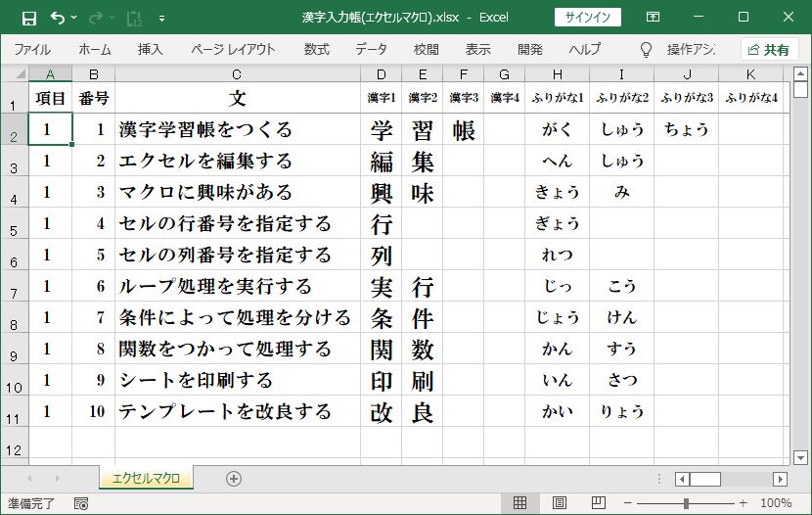Select the furigana cell けん
Image resolution: width=812 pixels, height=515 pixels.
621,317
